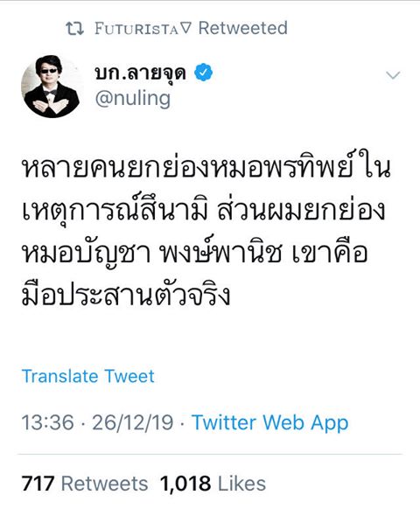Open the profile avatar with sunglasses
Viewport: 420px width, 509px height.
51,87
